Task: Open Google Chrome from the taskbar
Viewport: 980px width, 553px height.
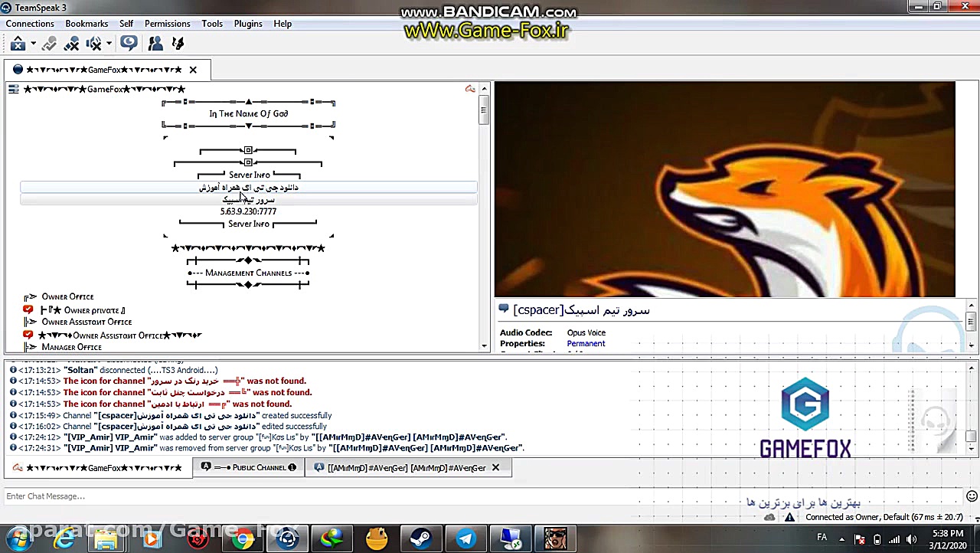Action: pos(243,539)
